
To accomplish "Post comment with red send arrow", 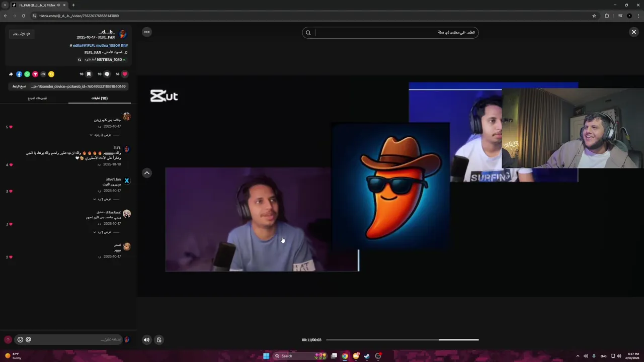I will 8,340.
